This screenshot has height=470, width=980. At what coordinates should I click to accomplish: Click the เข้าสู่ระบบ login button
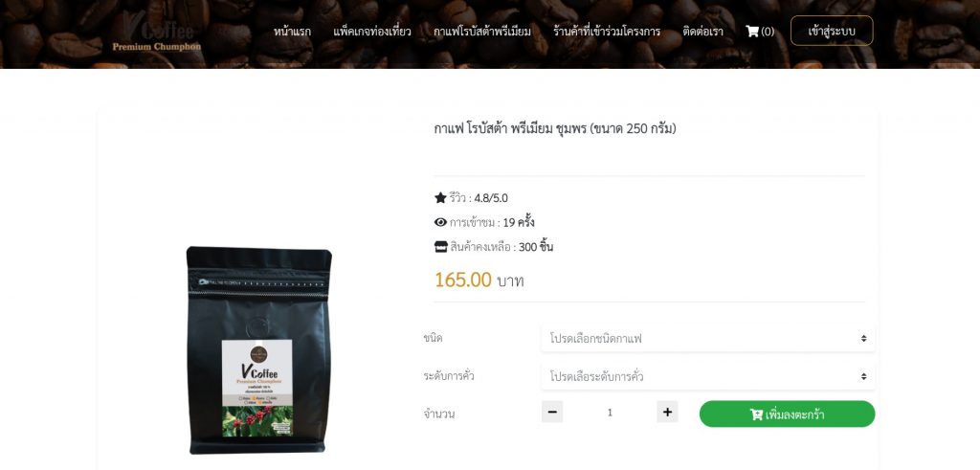click(x=832, y=31)
